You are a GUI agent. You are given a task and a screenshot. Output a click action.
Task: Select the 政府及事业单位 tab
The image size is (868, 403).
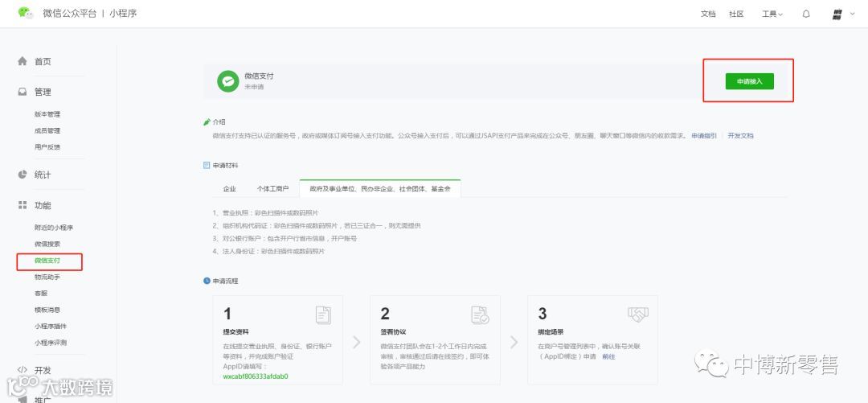coord(380,189)
